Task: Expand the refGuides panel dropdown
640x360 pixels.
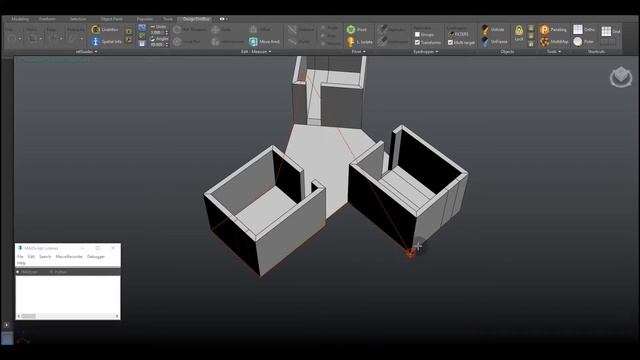Action: 96,52
